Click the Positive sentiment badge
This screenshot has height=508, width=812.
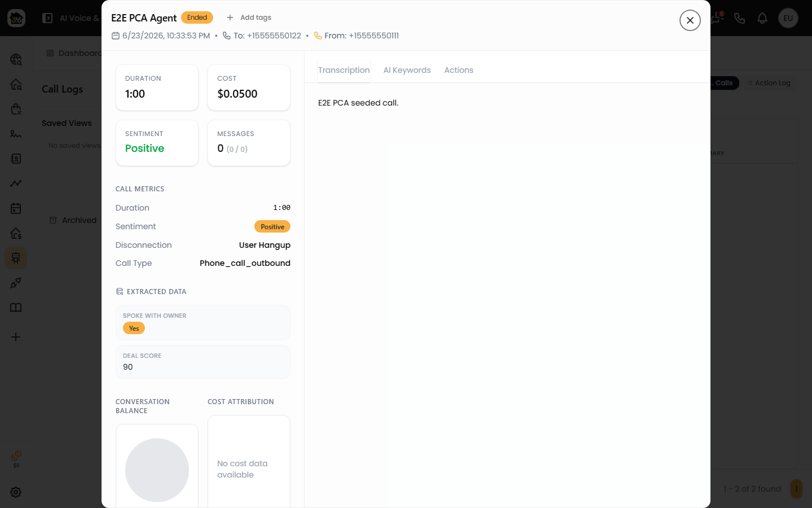[x=272, y=226]
